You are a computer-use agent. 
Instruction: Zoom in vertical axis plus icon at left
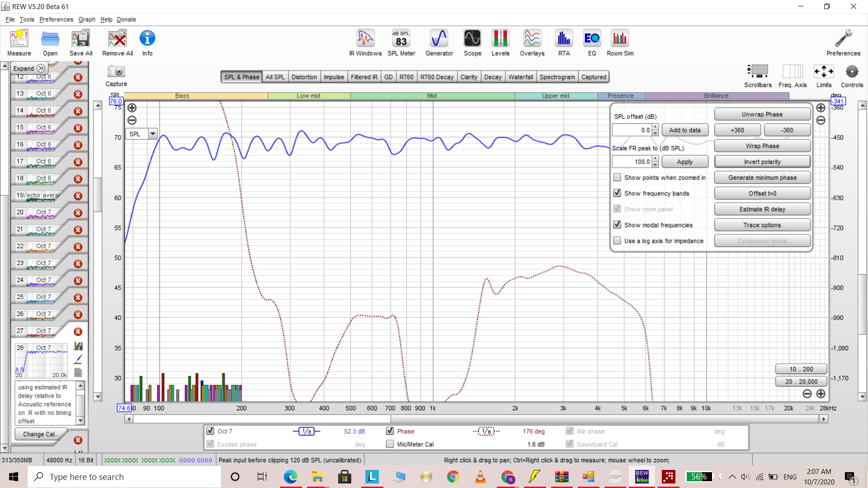(x=132, y=108)
